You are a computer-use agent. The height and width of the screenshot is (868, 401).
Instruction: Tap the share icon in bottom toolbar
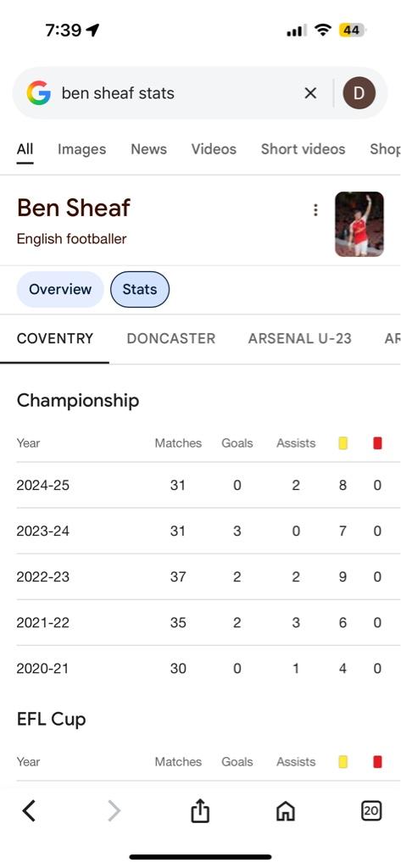pyautogui.click(x=200, y=811)
